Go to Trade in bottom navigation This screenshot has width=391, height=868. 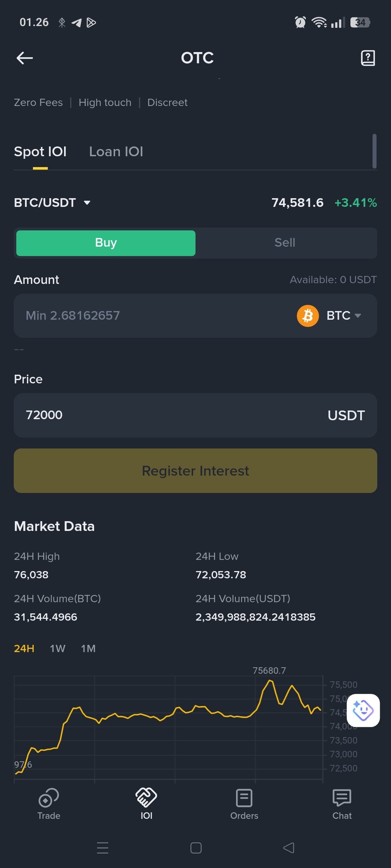[x=49, y=804]
